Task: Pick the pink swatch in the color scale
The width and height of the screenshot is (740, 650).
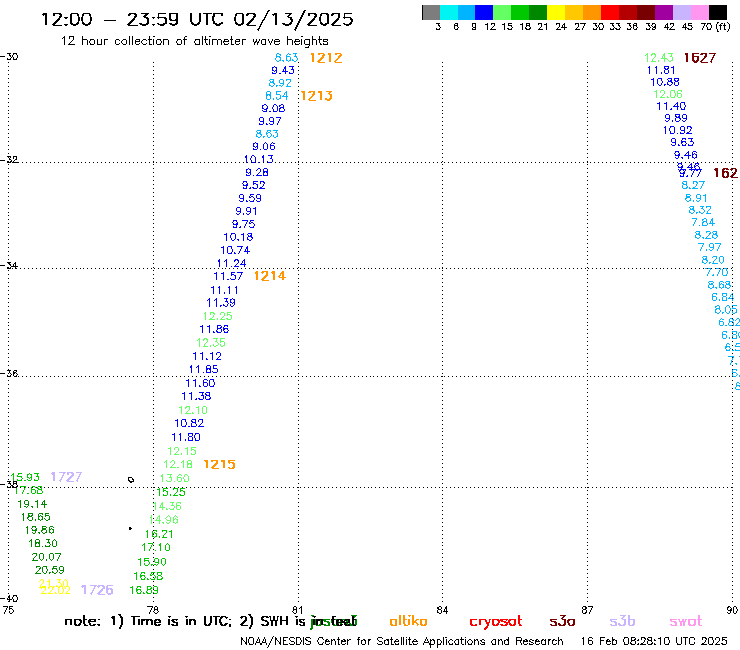Action: pos(699,12)
